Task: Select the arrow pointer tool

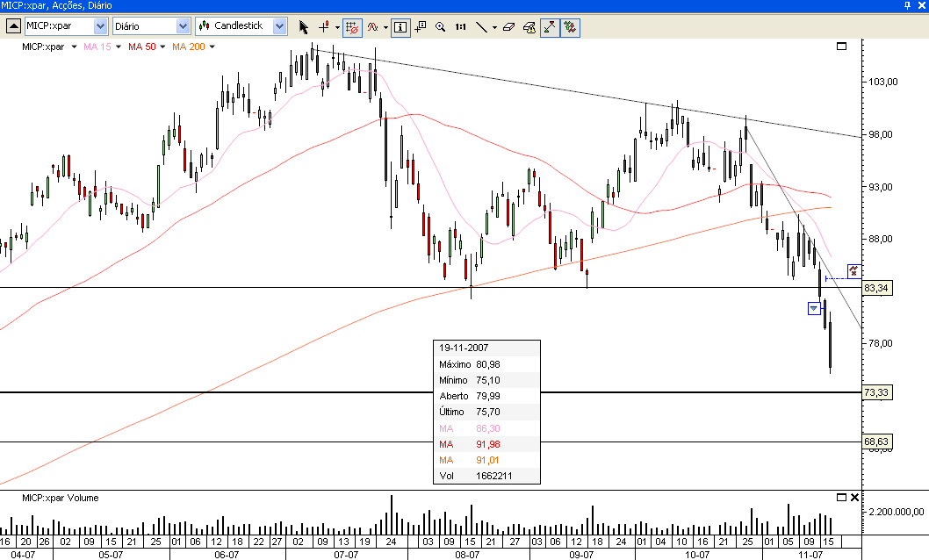Action: [x=303, y=27]
